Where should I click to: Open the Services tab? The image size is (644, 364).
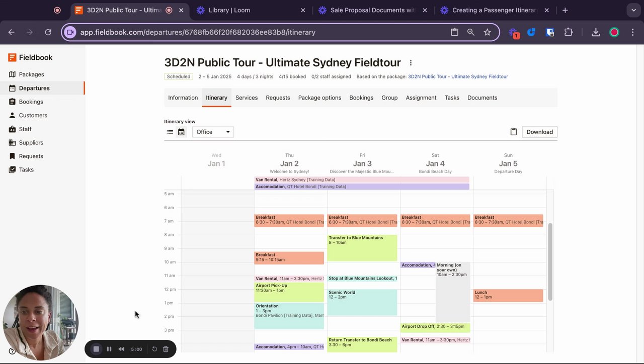(x=247, y=98)
